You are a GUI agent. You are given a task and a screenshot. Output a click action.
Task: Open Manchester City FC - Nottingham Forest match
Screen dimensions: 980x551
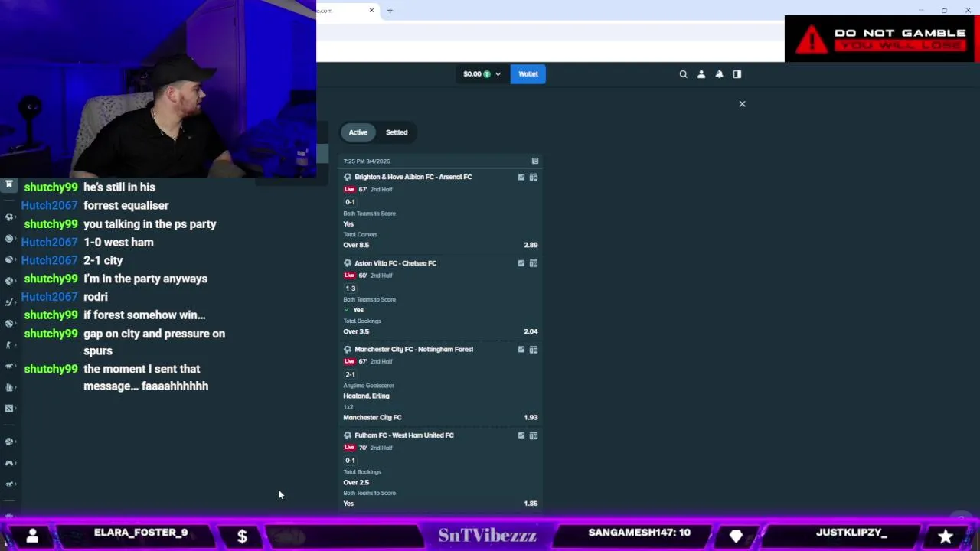click(413, 349)
